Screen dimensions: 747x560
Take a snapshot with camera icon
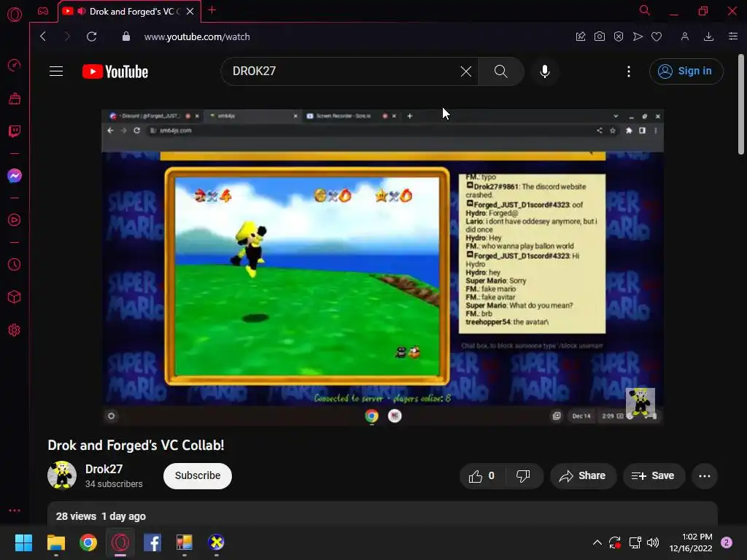pos(600,36)
